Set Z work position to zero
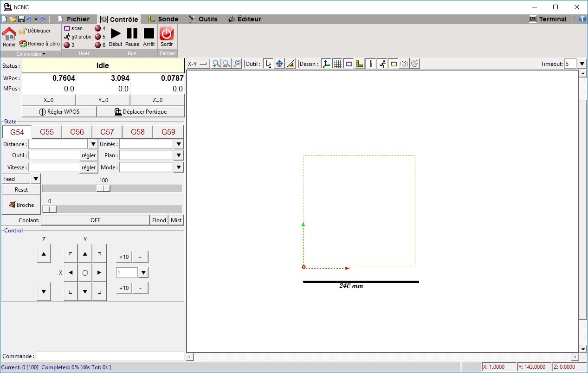Image resolution: width=588 pixels, height=373 pixels. 157,100
